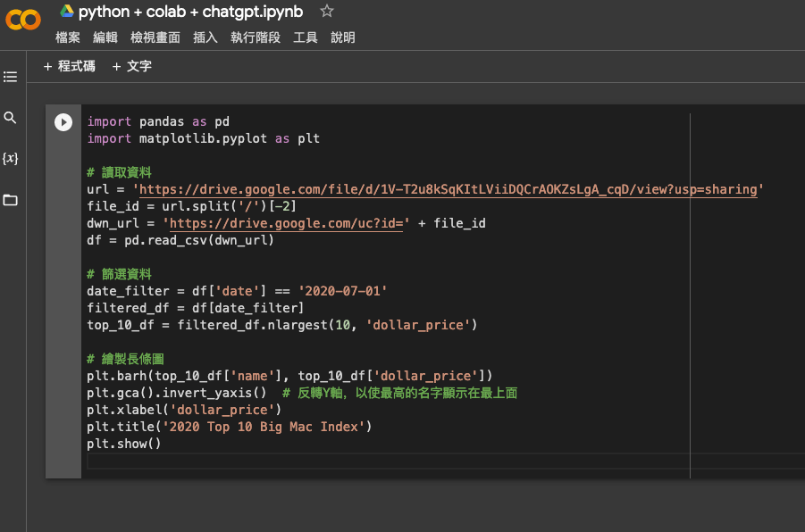Click the line 'filtered_df = df[date_filter]'
The width and height of the screenshot is (805, 532).
(196, 308)
